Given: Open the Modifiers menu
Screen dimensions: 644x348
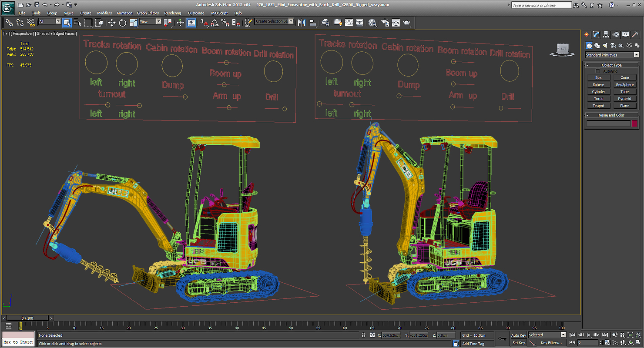Looking at the screenshot, I should click(104, 13).
